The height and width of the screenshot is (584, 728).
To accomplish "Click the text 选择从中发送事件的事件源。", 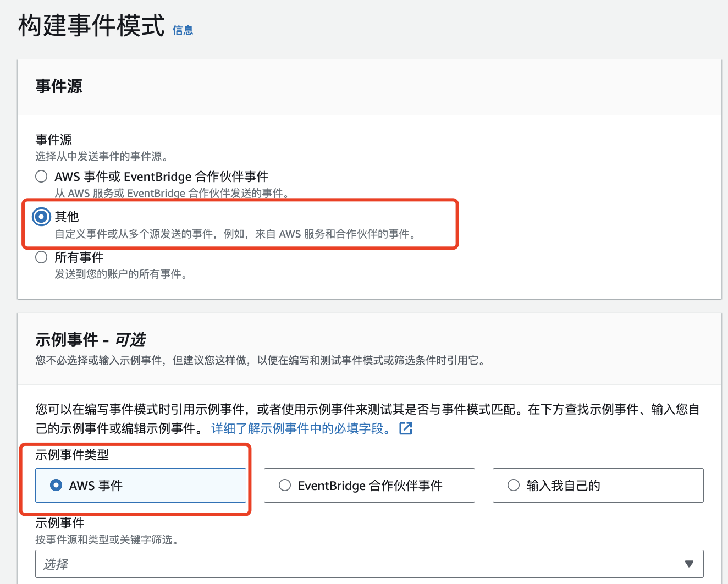I will [102, 157].
